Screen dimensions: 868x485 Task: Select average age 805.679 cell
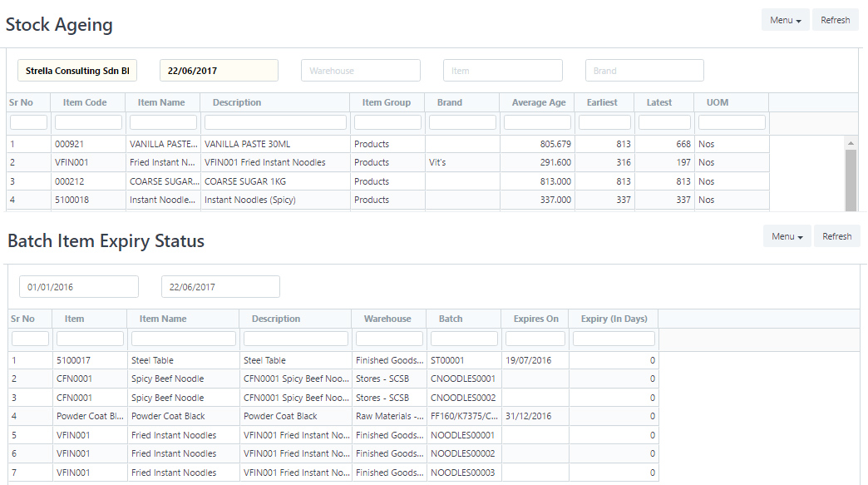(x=538, y=144)
